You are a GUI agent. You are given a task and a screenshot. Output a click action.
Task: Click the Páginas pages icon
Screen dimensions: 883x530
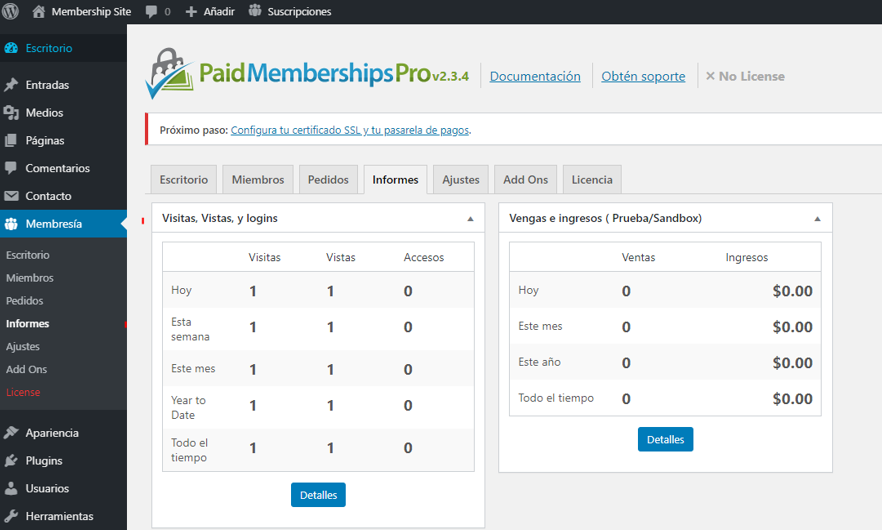pyautogui.click(x=11, y=140)
